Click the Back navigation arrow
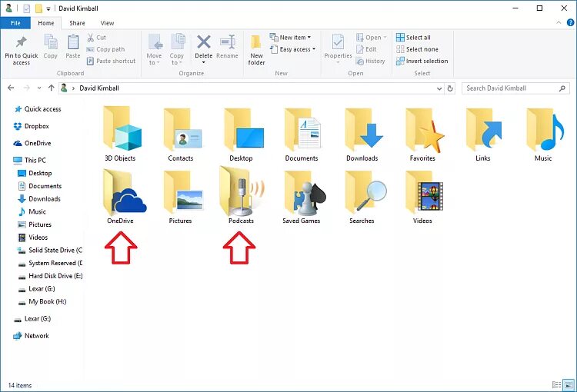577x392 pixels. [11, 88]
